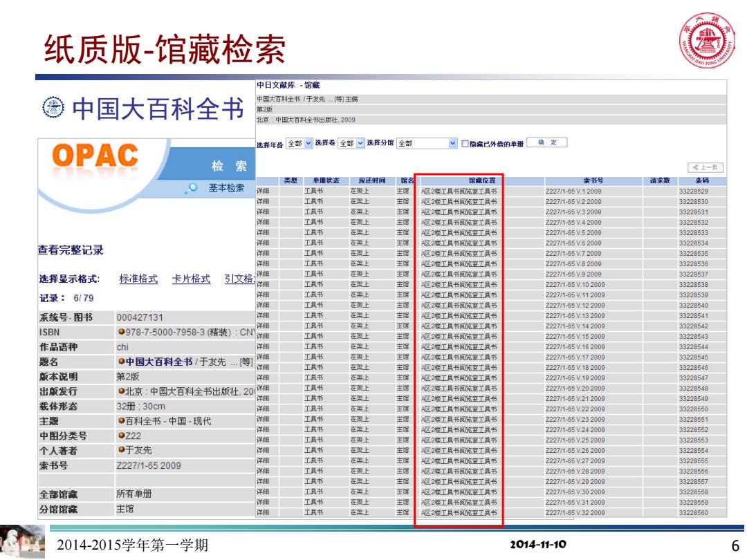The width and height of the screenshot is (747, 560).
Task: Click the 应还时间 column header
Action: (372, 180)
